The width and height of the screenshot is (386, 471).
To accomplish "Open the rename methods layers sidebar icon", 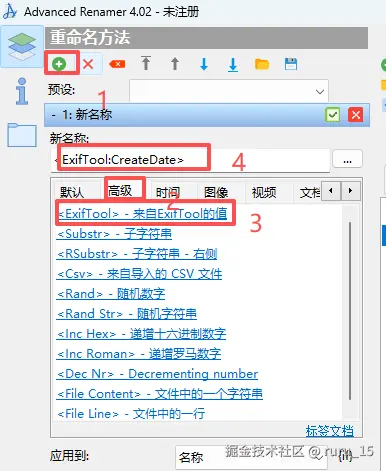I will (x=22, y=47).
